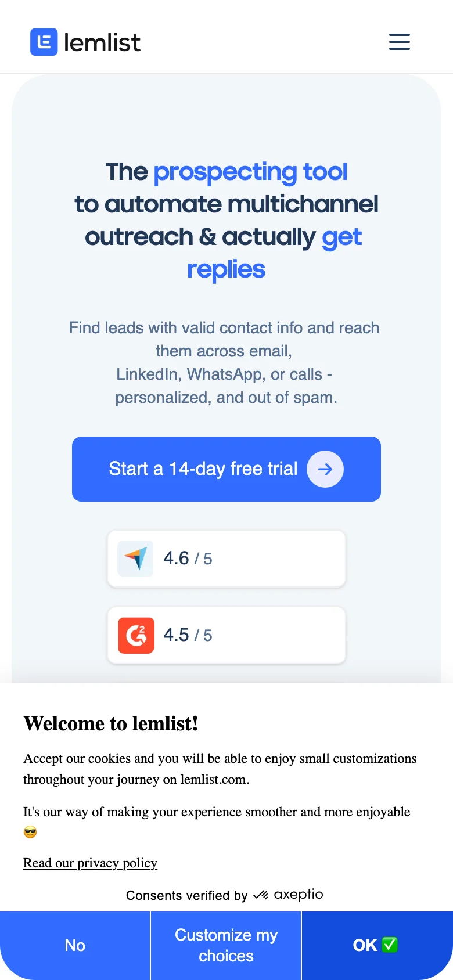Select the Capterra rating icon
453x980 pixels.
135,558
